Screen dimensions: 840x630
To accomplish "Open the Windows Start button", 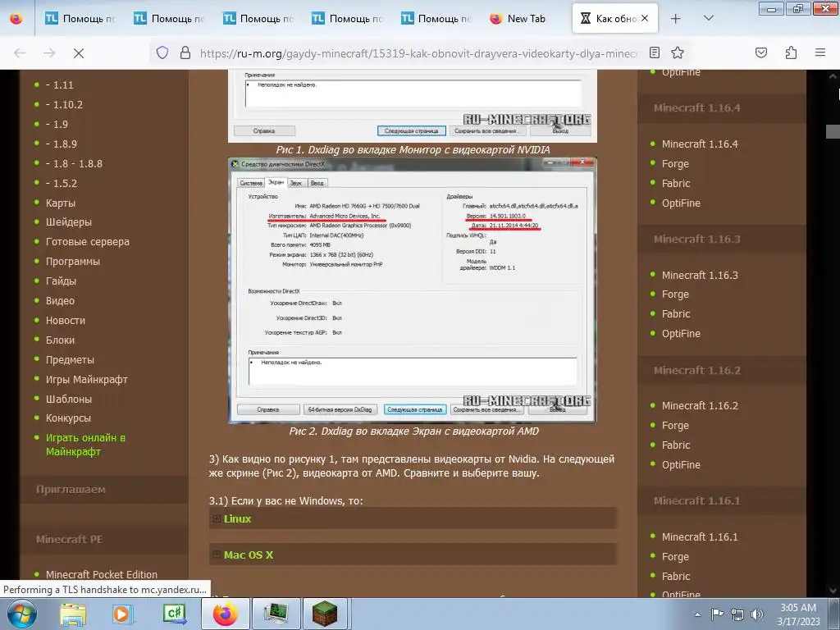I will coord(22,614).
